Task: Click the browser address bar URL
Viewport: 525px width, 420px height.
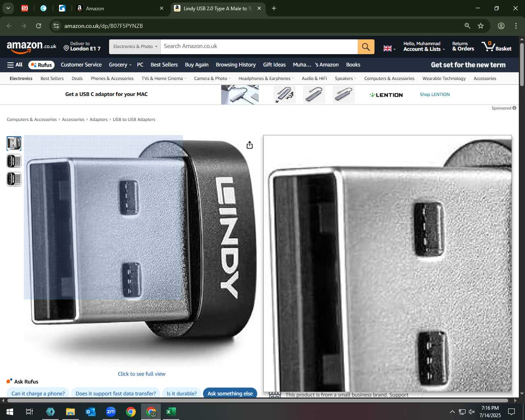Action: click(103, 26)
